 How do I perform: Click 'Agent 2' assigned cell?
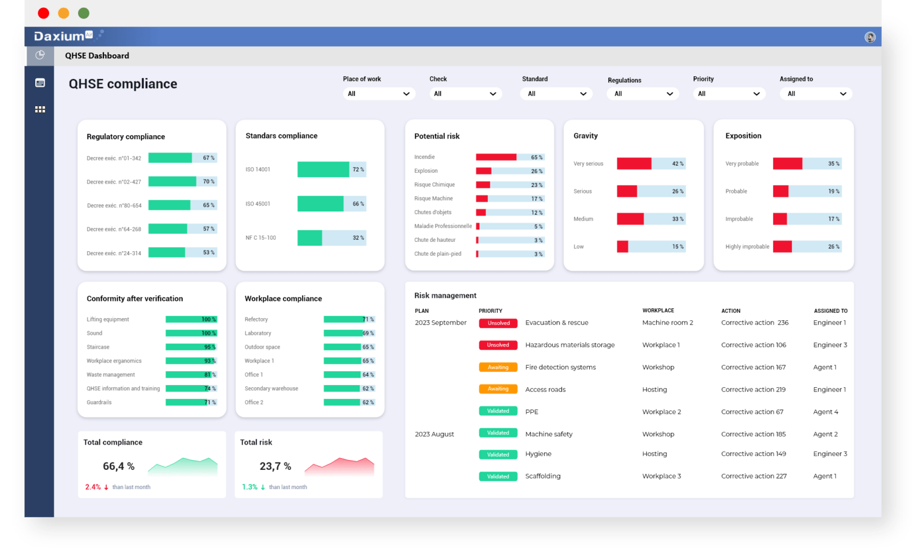(x=825, y=434)
